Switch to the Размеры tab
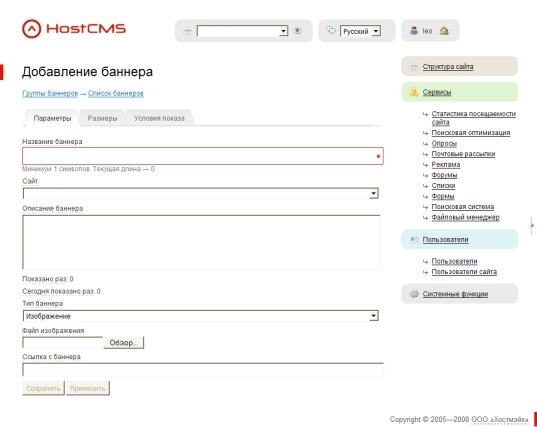 tap(102, 118)
